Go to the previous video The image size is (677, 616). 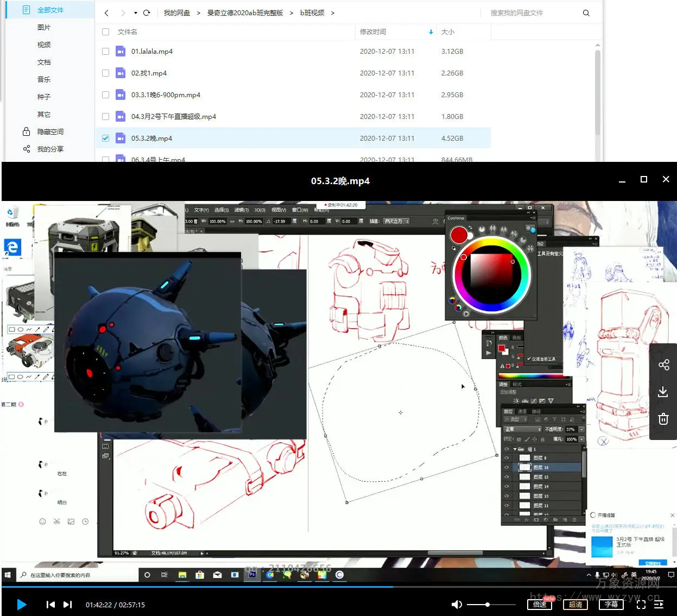click(x=50, y=605)
